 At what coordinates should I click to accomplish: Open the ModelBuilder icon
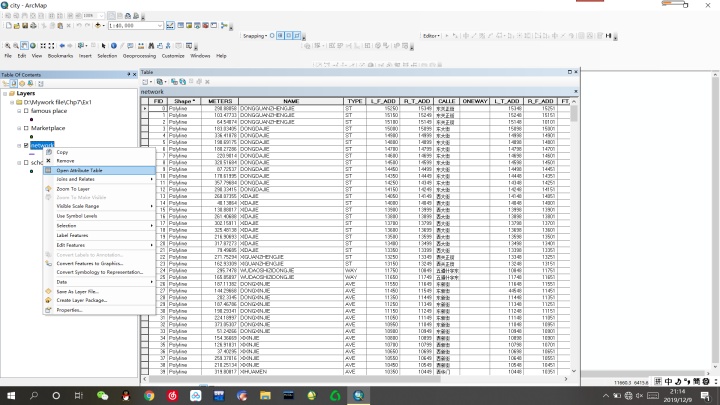tap(224, 26)
